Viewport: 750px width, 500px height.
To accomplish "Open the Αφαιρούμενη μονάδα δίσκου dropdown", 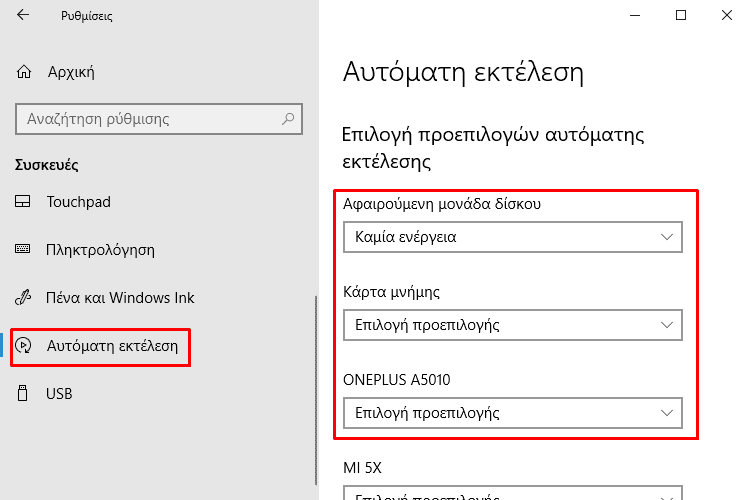I will point(512,238).
